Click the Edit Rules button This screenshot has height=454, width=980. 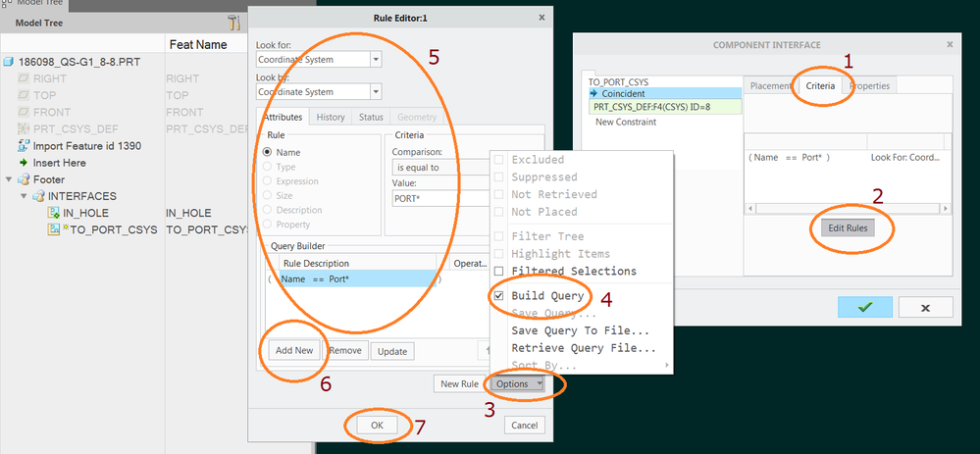pos(851,228)
